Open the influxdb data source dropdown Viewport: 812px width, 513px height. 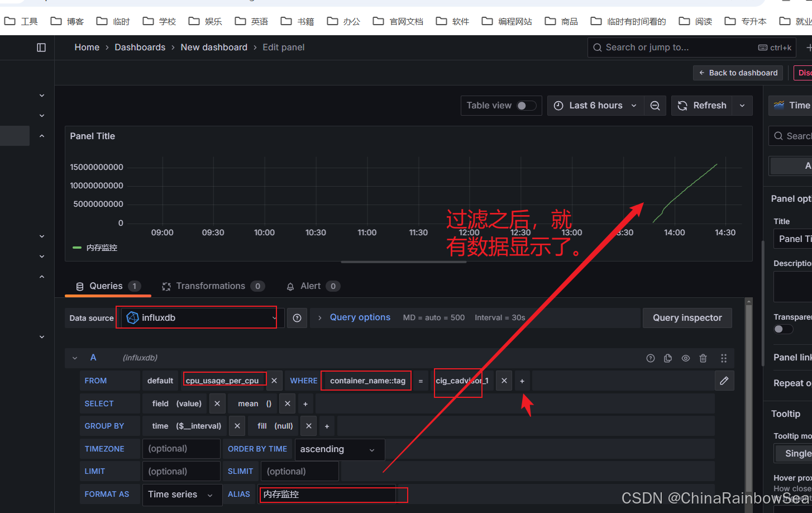click(200, 318)
